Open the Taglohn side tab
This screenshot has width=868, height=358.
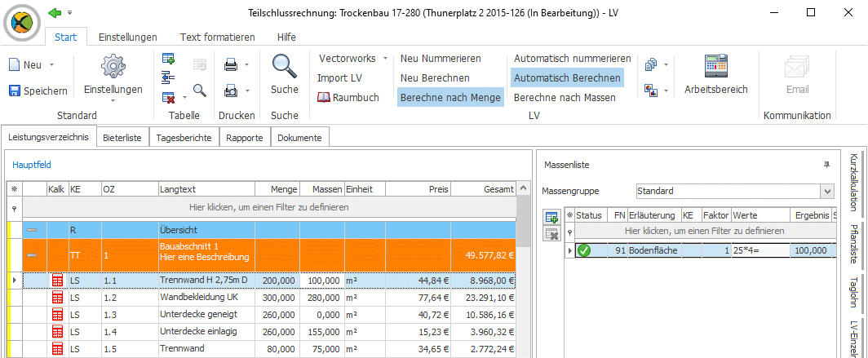point(853,293)
